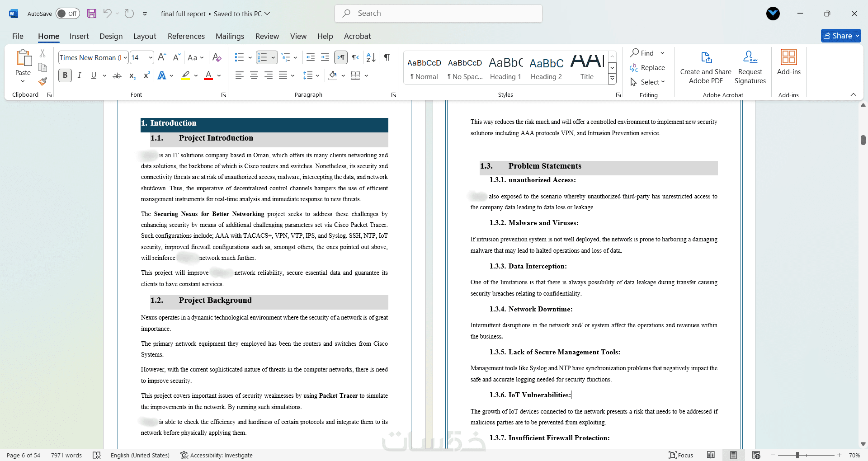This screenshot has height=461, width=868.
Task: Apply superscript formatting
Action: click(x=146, y=75)
